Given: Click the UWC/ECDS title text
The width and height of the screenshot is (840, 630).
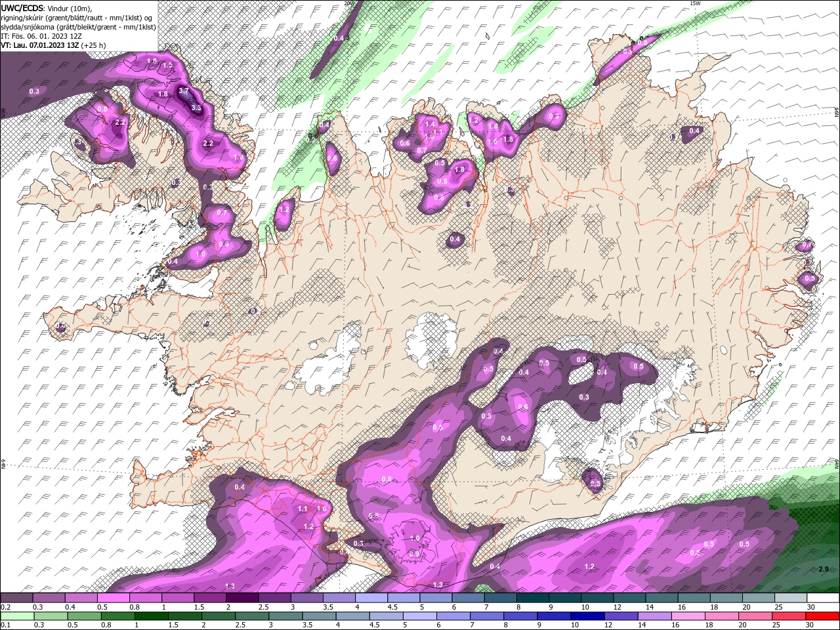Looking at the screenshot, I should coord(22,8).
